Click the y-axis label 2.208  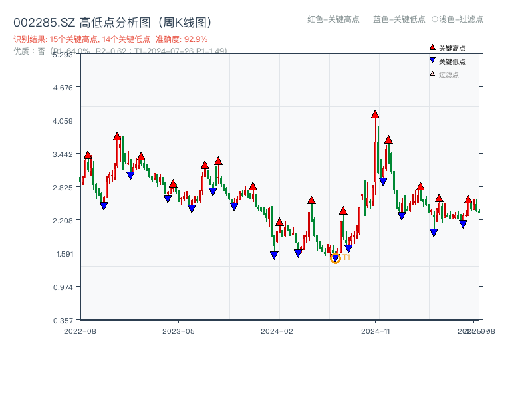coord(63,221)
